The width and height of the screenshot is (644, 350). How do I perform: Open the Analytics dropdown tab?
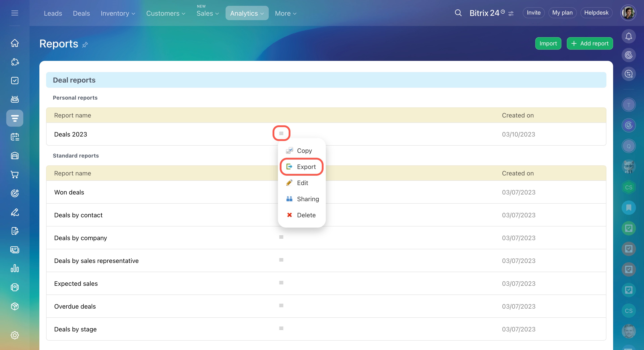[247, 13]
